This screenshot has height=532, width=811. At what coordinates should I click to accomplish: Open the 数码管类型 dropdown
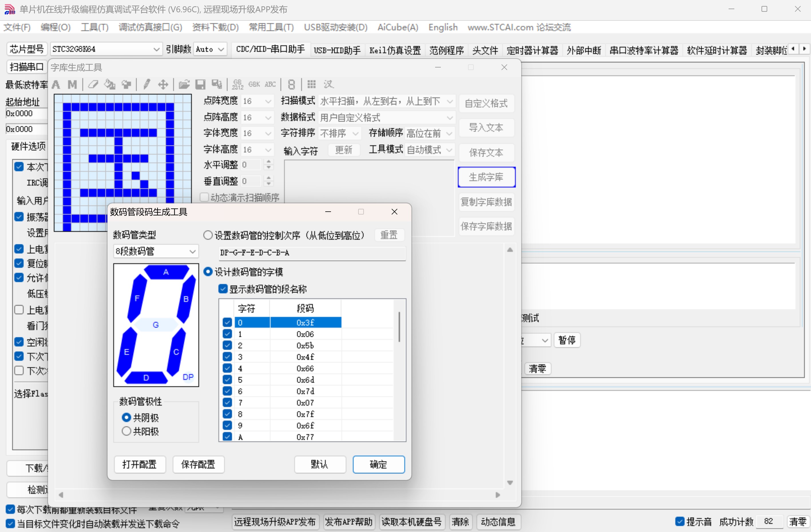tap(156, 251)
